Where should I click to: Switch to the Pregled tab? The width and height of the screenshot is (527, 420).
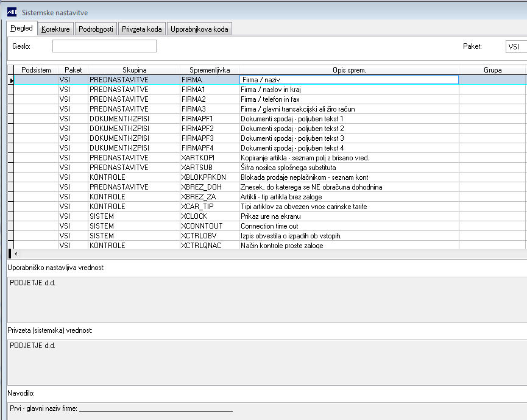pyautogui.click(x=21, y=28)
